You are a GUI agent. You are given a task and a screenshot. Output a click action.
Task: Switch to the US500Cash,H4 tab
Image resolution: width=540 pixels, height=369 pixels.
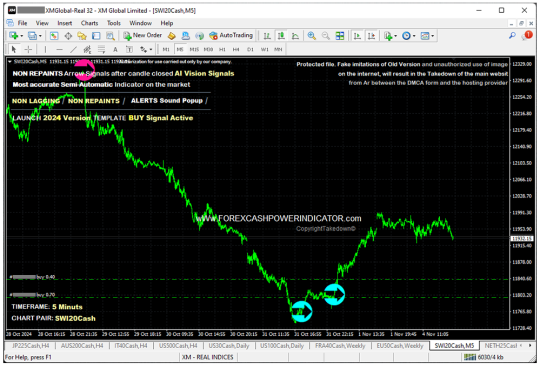click(x=178, y=346)
